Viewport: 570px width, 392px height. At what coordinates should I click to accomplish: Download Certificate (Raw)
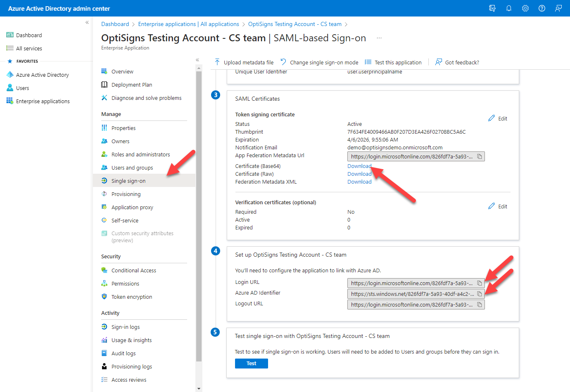point(359,174)
